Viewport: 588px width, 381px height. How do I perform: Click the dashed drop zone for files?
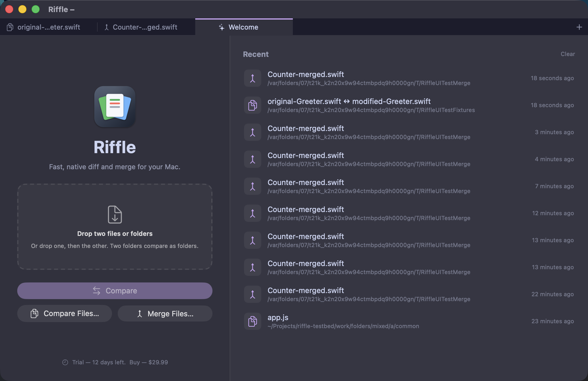[115, 227]
